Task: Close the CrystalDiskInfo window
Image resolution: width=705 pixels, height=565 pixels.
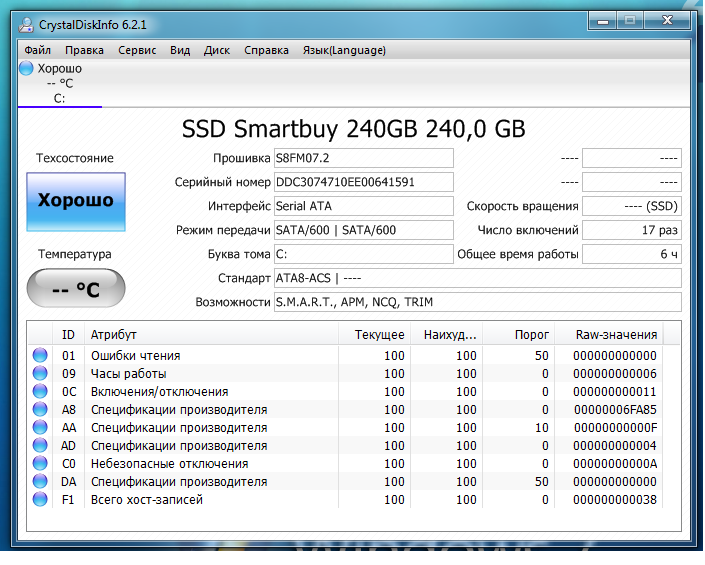Action: pos(667,21)
